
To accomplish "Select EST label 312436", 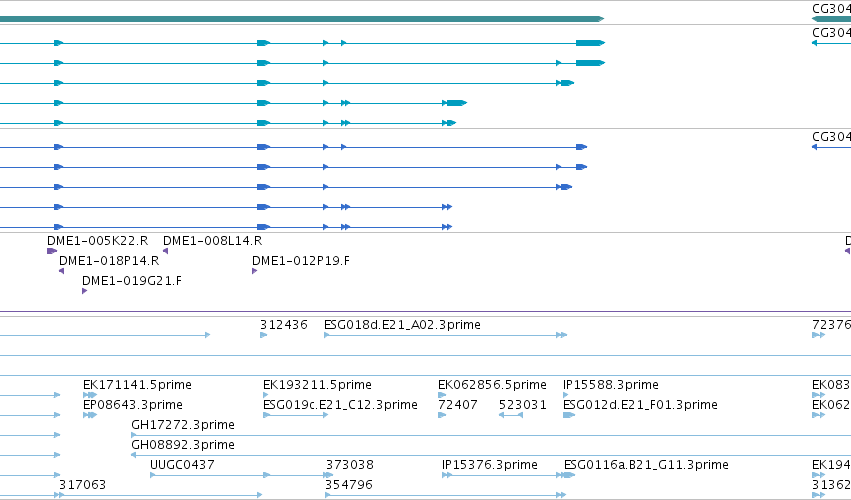I will point(283,325).
